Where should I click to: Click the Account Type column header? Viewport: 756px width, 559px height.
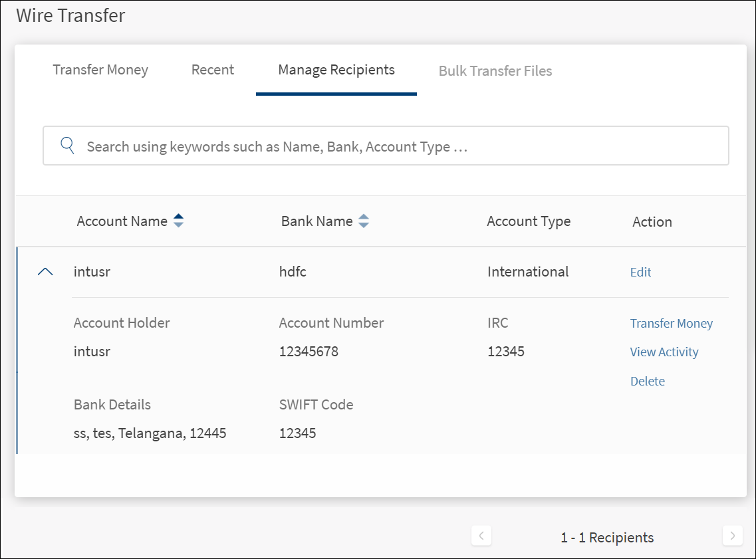tap(529, 221)
